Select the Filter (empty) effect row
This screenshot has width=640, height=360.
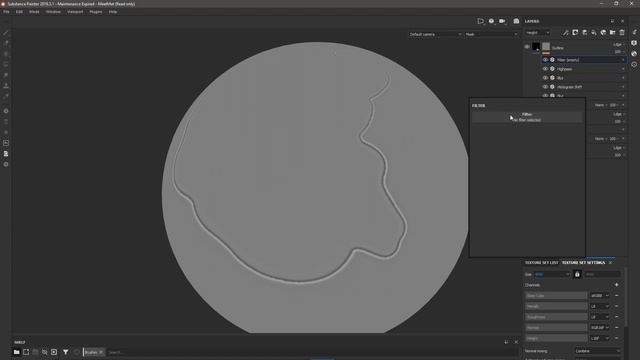[584, 60]
